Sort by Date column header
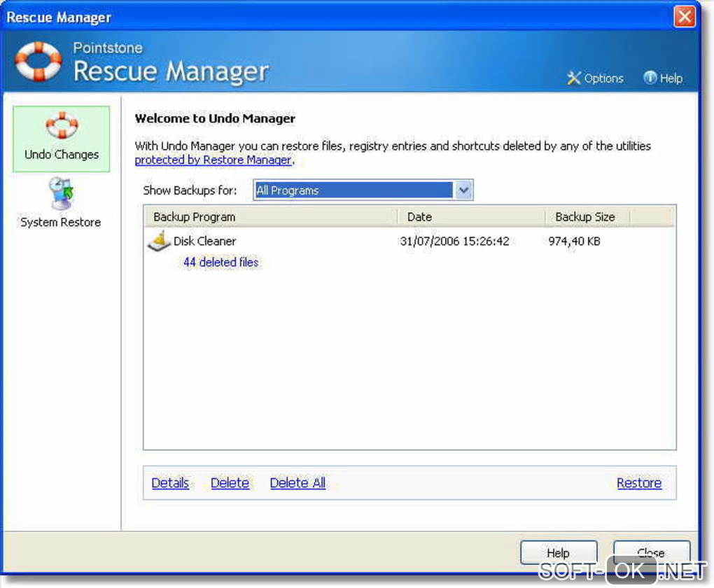Viewport: 714px width, 588px height. 471,217
